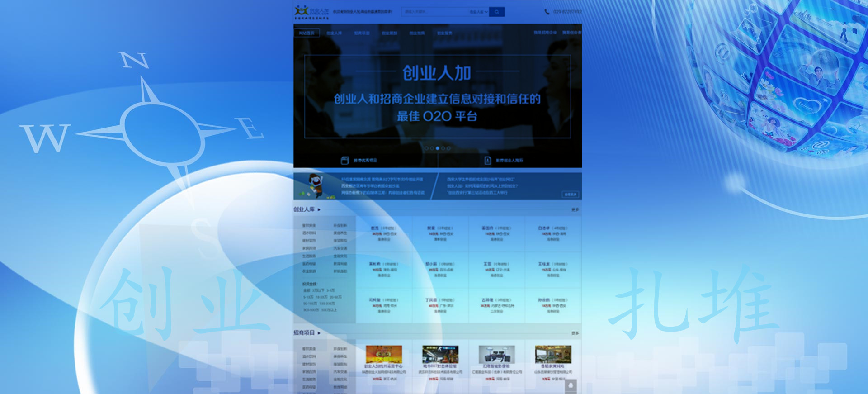
Task: Open the 创业人库 navigation menu item
Action: 334,33
